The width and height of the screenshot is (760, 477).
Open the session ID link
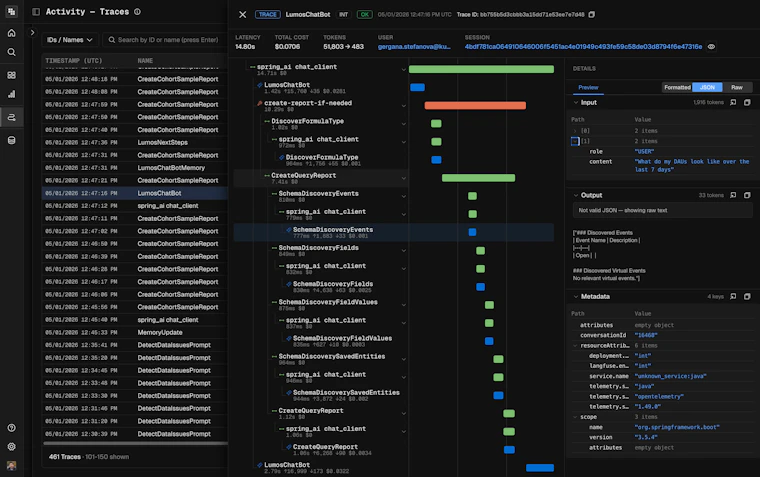click(583, 47)
